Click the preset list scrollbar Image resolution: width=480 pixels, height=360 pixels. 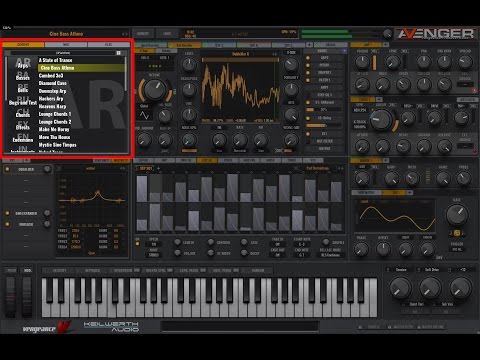point(126,74)
